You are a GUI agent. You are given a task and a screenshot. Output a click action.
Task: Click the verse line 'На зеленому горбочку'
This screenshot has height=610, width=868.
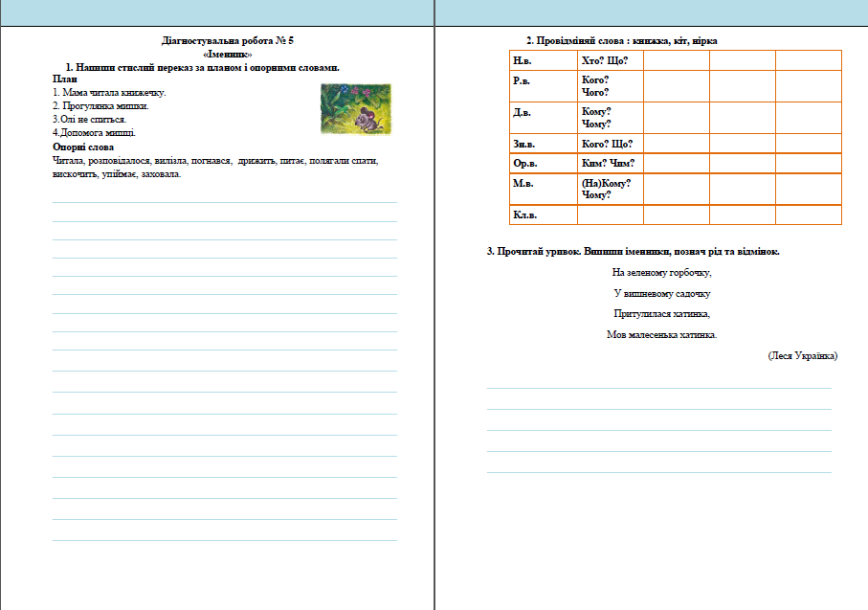tap(661, 272)
